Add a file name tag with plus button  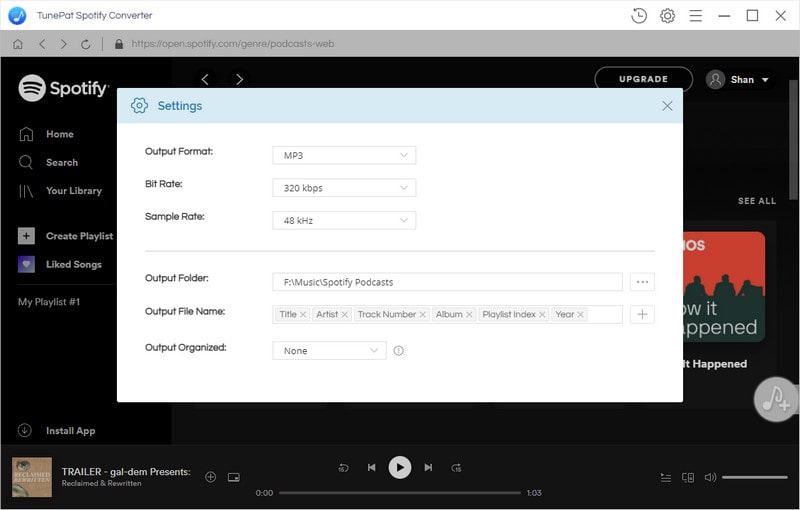click(x=642, y=315)
